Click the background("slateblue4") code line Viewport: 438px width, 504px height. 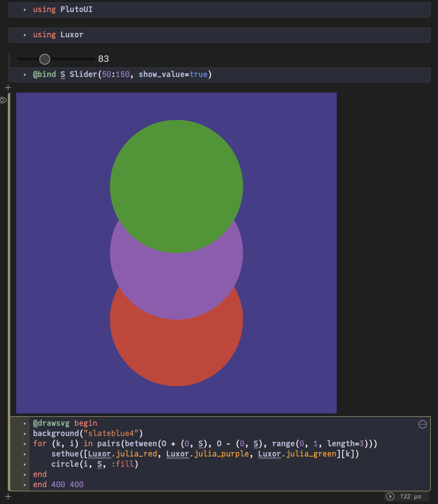point(88,433)
